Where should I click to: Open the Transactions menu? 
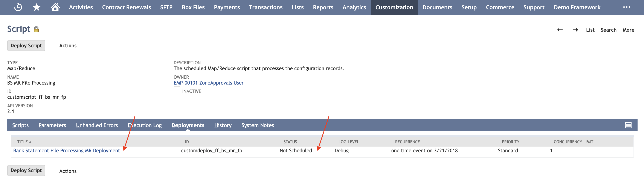(x=266, y=7)
